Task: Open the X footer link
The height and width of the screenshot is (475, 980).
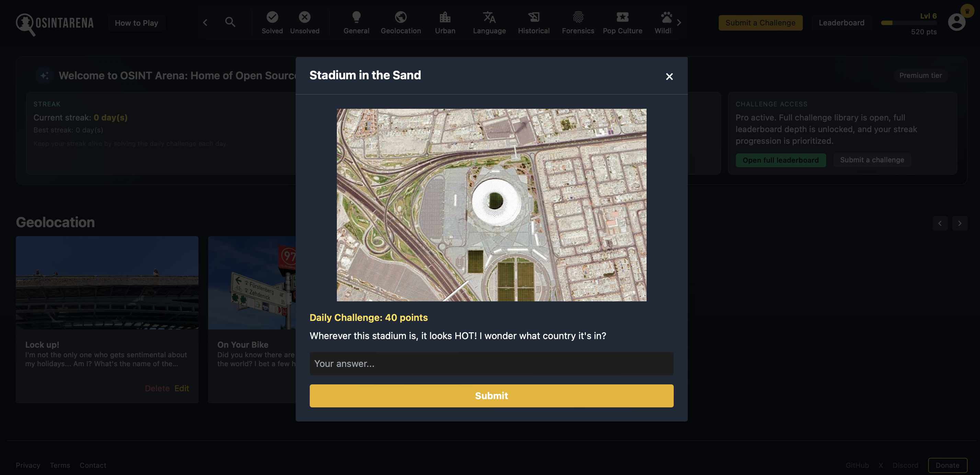Action: point(880,465)
